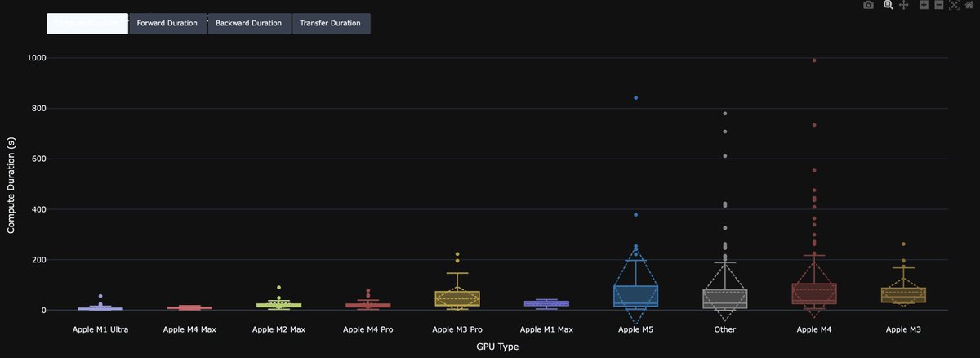980x358 pixels.
Task: Click the Apple M1 Ultra outlier point
Action: 100,296
